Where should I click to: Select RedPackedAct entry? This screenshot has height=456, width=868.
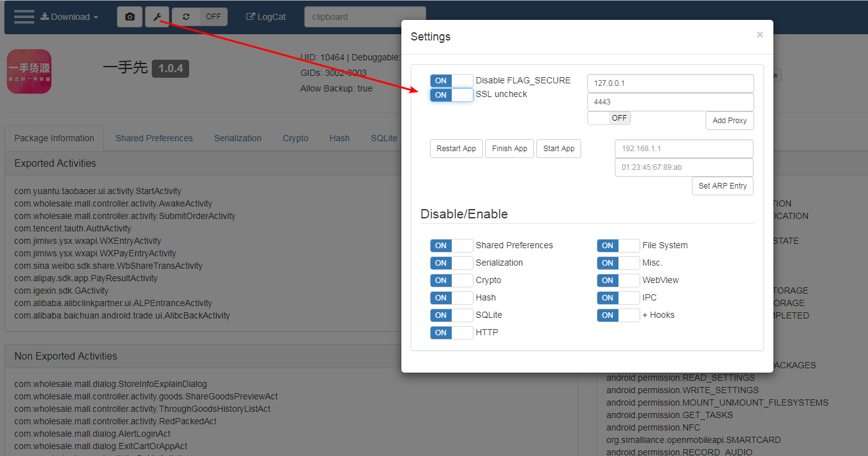click(x=116, y=421)
